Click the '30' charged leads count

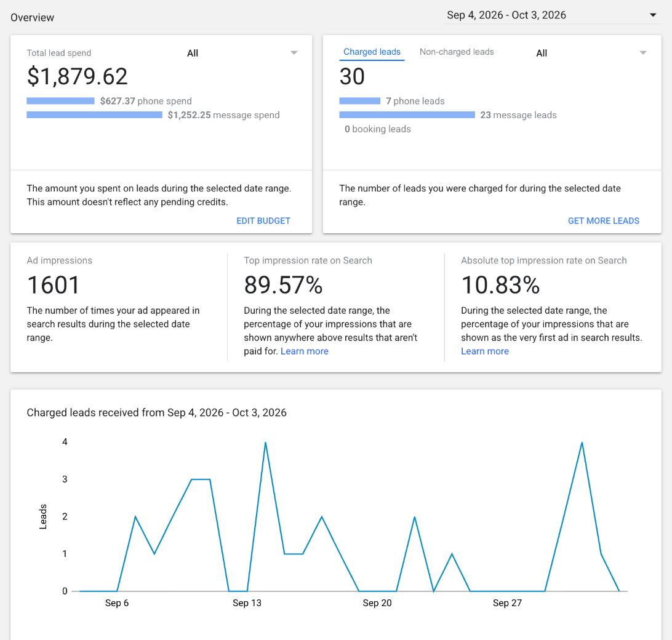352,76
